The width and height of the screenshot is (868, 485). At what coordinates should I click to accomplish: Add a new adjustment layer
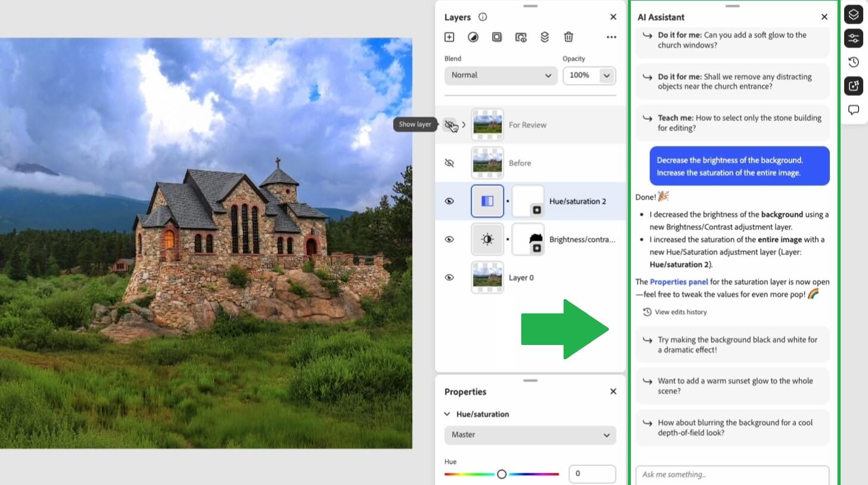point(473,37)
